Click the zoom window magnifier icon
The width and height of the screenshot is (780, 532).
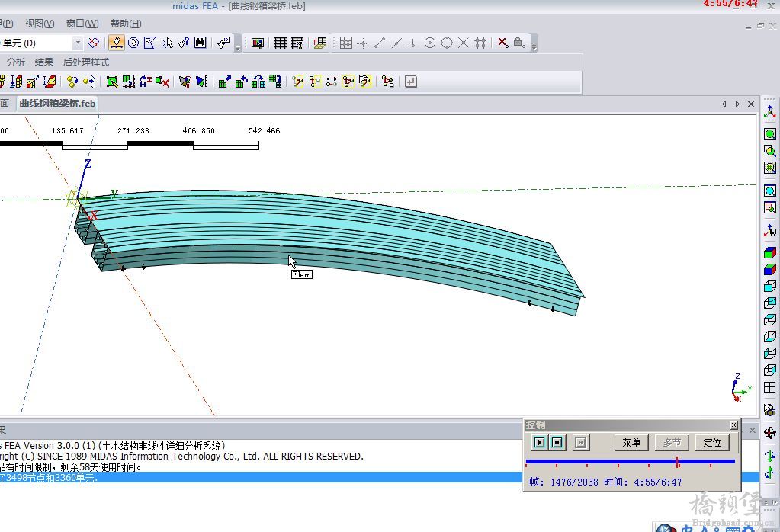tap(769, 151)
